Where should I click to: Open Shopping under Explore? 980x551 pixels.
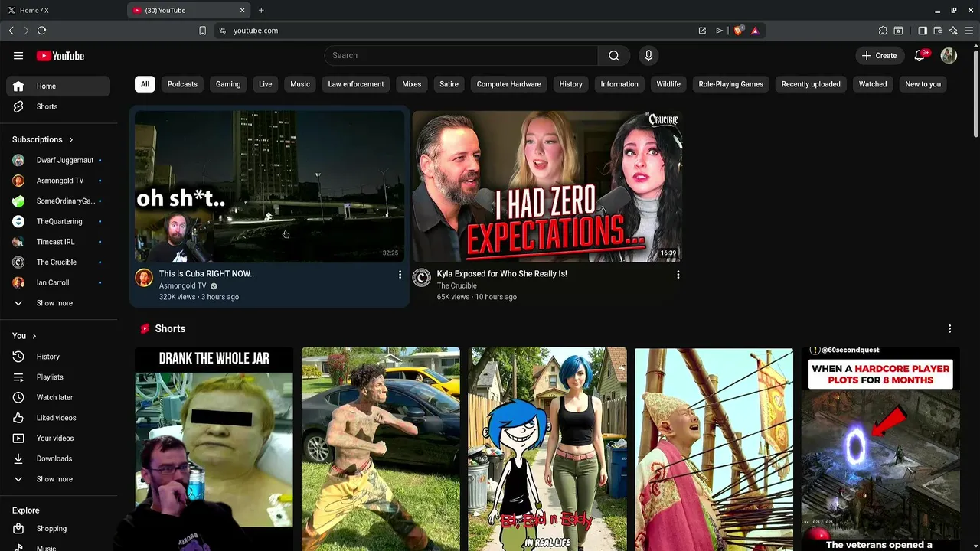click(x=58, y=528)
